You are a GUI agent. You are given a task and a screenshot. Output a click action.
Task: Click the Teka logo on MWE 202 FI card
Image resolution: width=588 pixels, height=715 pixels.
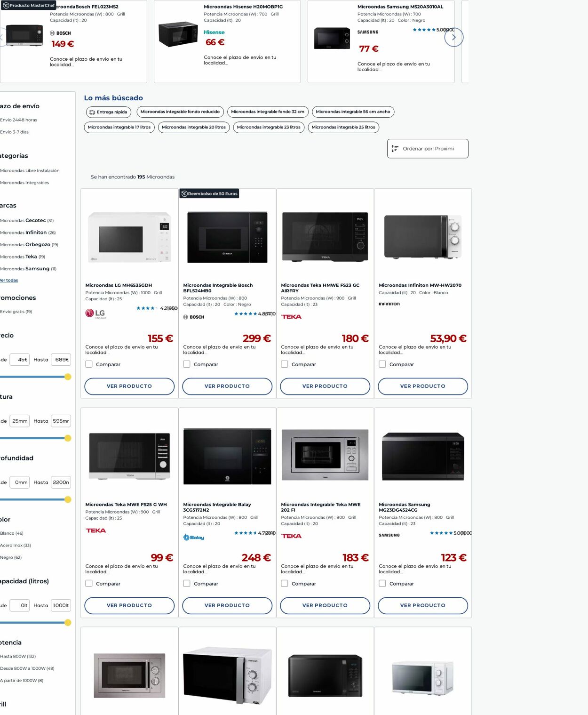click(291, 536)
